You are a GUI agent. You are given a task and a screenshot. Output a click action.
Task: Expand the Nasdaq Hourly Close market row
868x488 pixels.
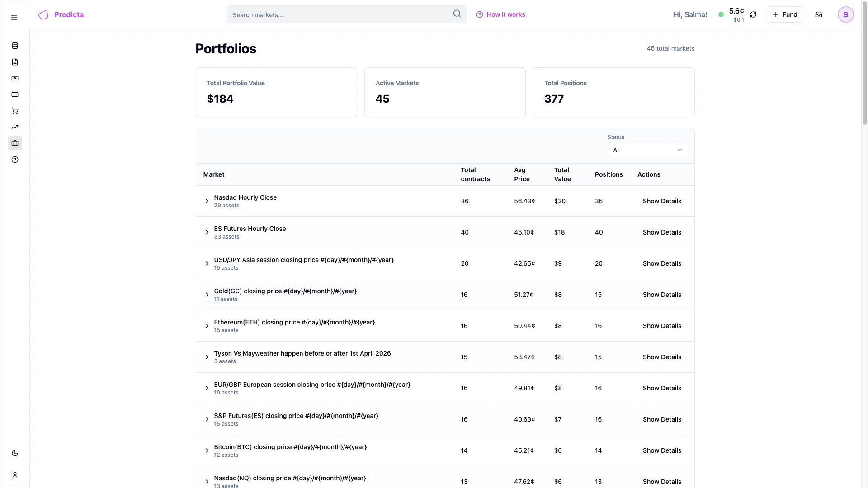pyautogui.click(x=207, y=201)
